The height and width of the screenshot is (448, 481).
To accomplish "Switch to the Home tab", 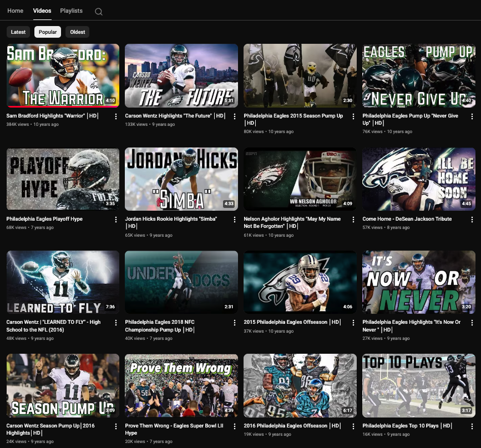I will point(16,11).
